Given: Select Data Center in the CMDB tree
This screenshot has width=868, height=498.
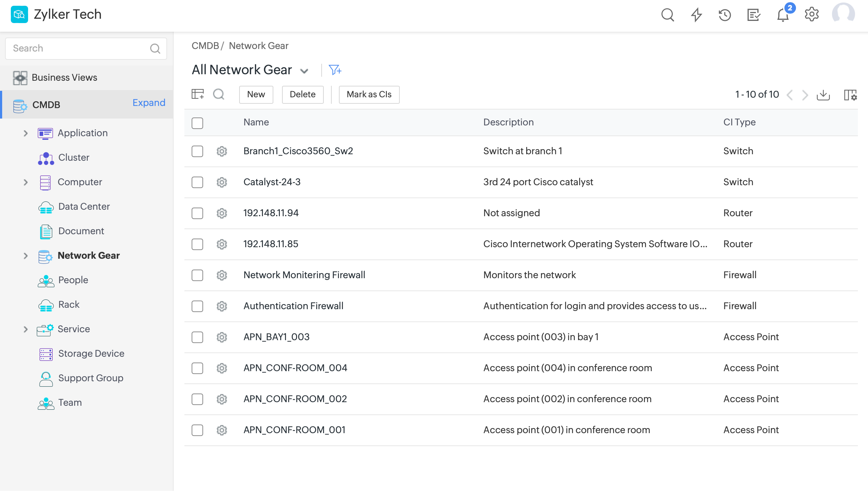Looking at the screenshot, I should tap(84, 207).
